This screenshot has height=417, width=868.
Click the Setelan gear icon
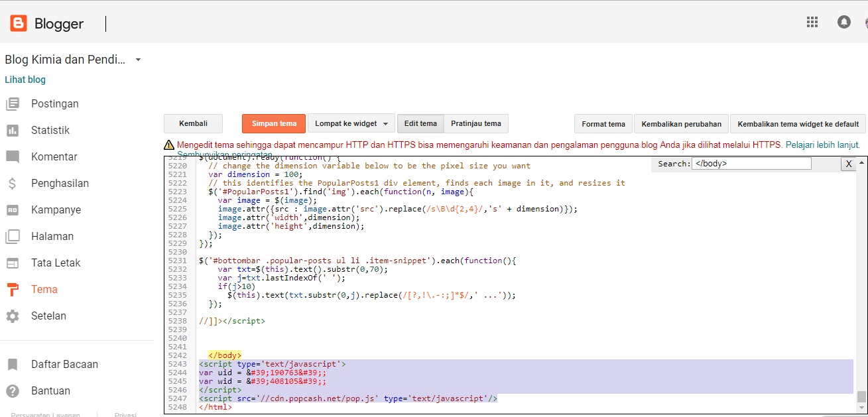point(13,316)
